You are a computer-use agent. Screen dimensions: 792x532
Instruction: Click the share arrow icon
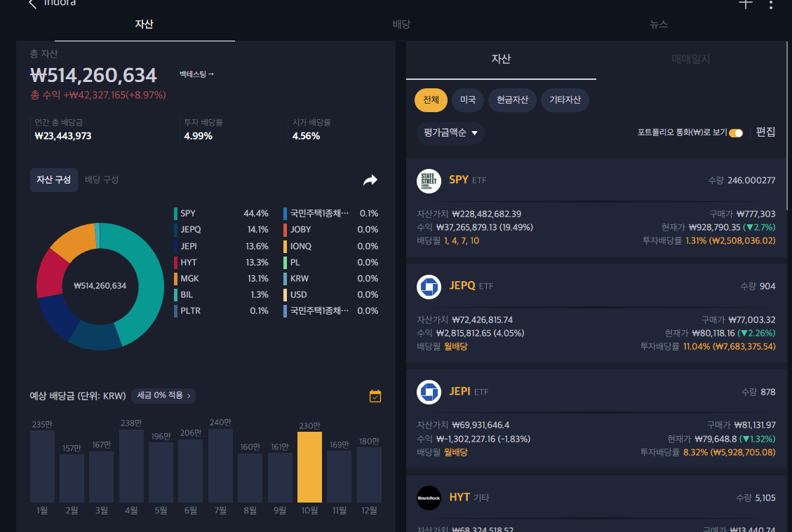pyautogui.click(x=370, y=180)
